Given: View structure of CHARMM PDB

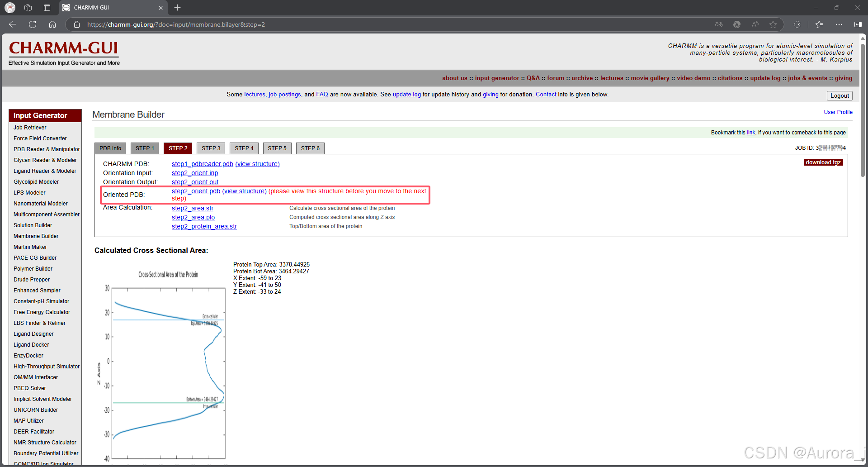Looking at the screenshot, I should [x=258, y=164].
